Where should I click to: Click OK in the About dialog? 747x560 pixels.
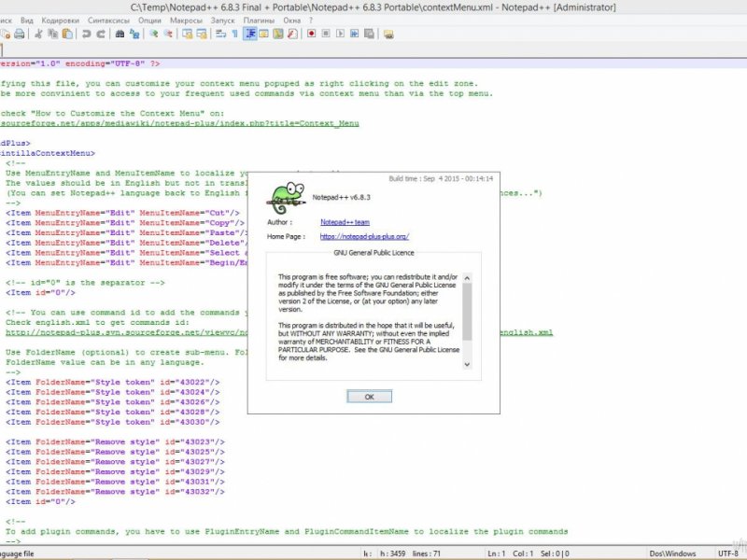[369, 397]
